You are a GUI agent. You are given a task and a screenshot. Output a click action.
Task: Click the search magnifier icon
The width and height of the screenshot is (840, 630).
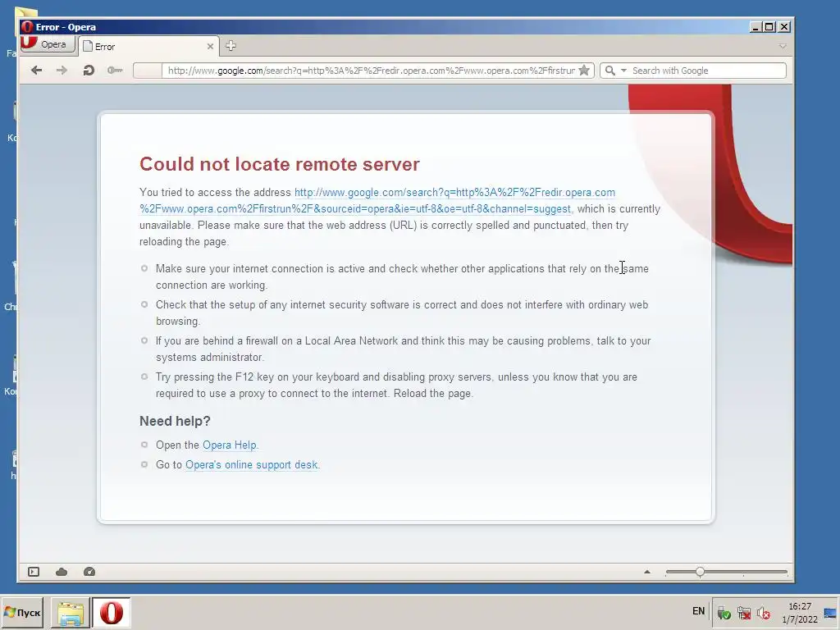(609, 71)
